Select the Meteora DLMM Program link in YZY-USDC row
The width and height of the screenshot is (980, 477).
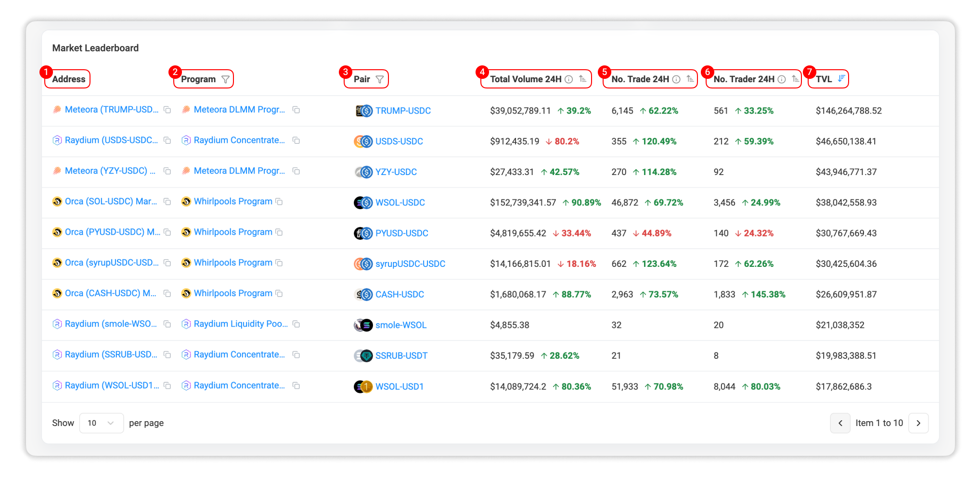tap(239, 171)
